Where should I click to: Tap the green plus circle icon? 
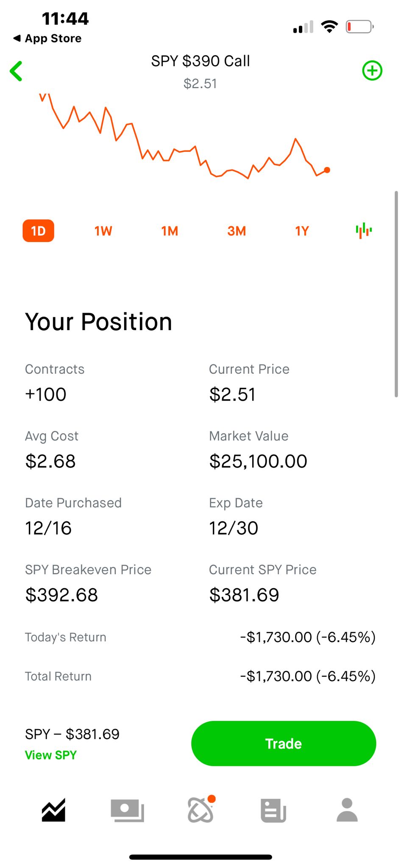click(372, 70)
